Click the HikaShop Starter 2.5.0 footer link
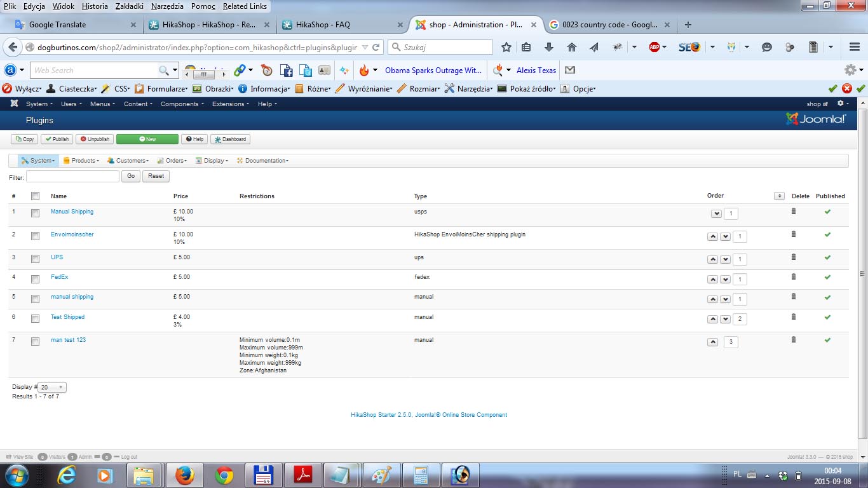Image resolution: width=868 pixels, height=488 pixels. point(429,415)
